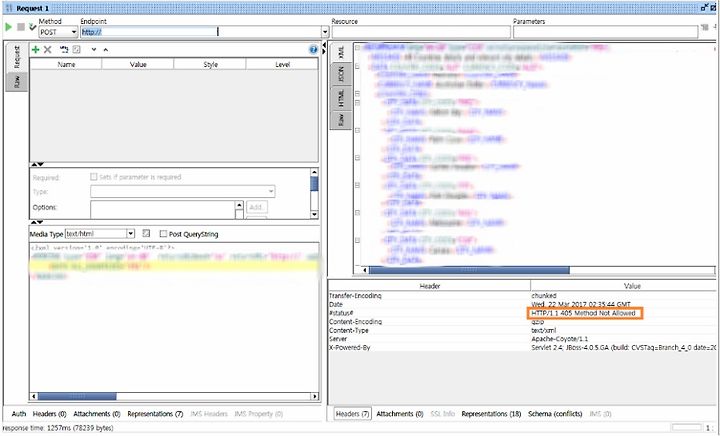Viewport: 720px width, 436px height.
Task: Add a new parameter with the green plus icon
Action: (x=35, y=50)
